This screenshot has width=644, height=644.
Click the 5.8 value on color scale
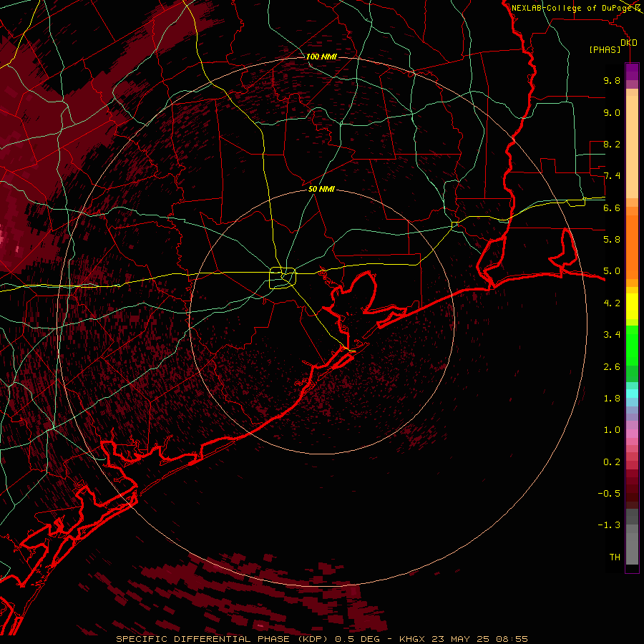pyautogui.click(x=612, y=240)
